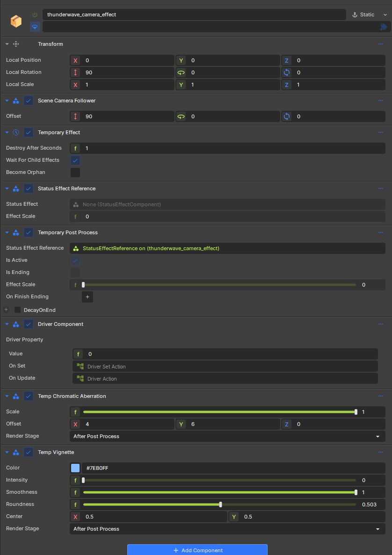
Task: Click the Driver Set Action graph icon
Action: coord(80,367)
